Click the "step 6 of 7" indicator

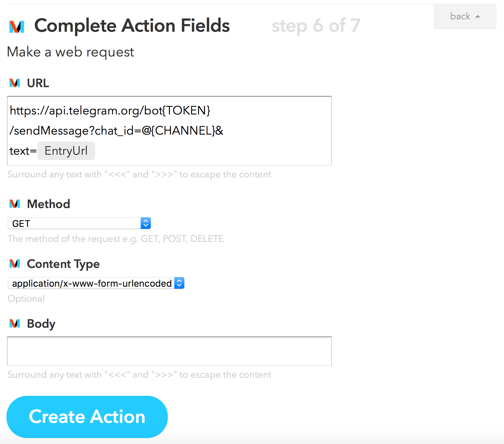(316, 26)
